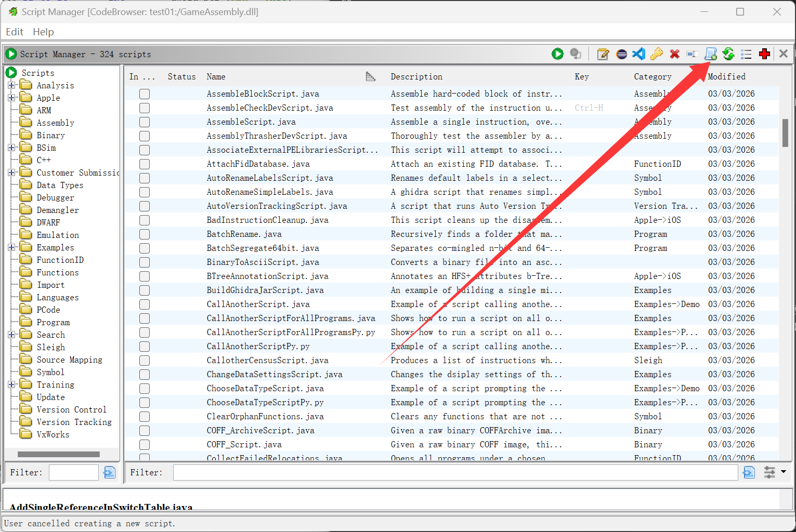The image size is (796, 532).
Task: Click the Sleigh folder icon in tree
Action: 25,347
